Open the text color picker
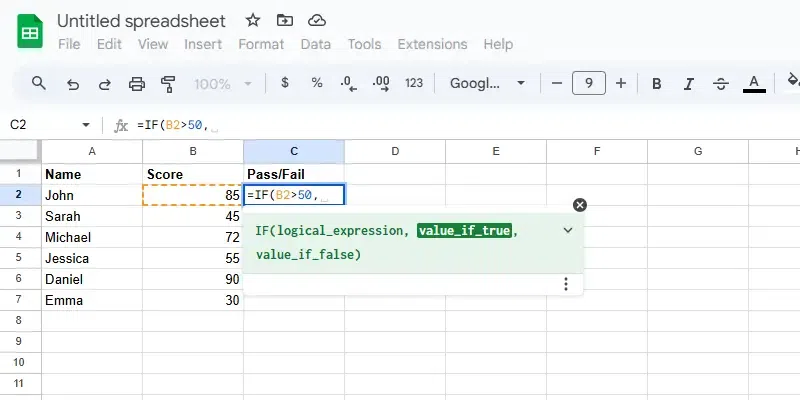 [x=755, y=83]
